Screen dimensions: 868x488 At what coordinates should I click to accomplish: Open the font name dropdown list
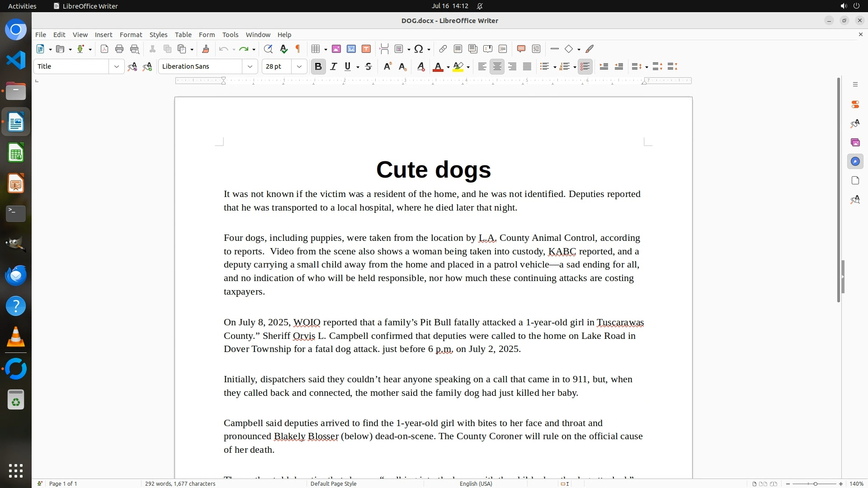coord(250,66)
